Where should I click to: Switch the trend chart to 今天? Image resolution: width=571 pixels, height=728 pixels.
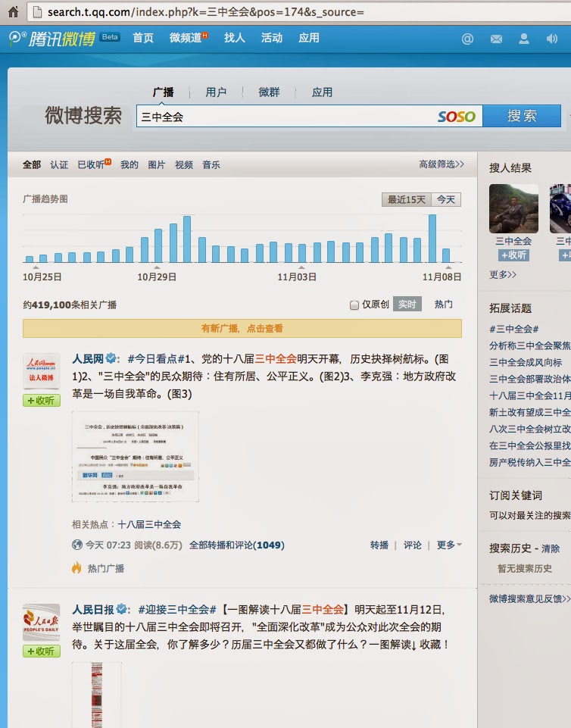(445, 200)
